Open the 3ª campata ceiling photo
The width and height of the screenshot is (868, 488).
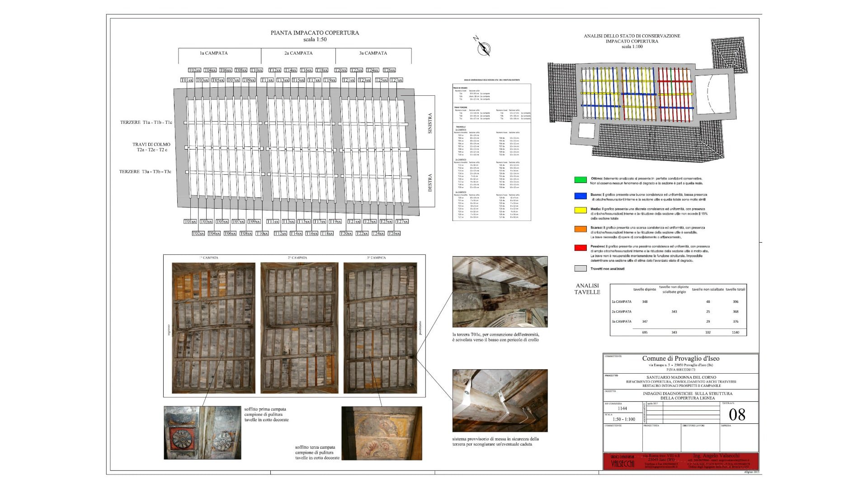380,328
